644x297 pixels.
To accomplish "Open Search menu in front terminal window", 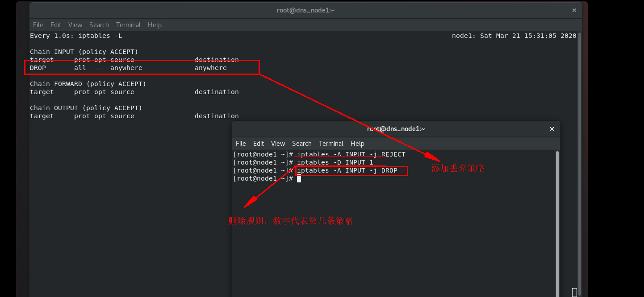I will point(302,144).
